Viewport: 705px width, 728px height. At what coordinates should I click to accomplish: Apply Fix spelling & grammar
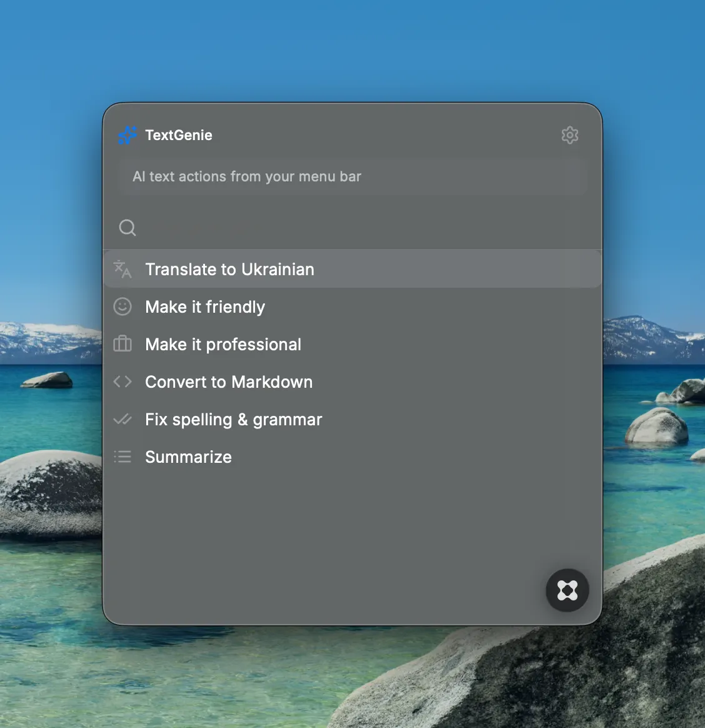(352, 420)
